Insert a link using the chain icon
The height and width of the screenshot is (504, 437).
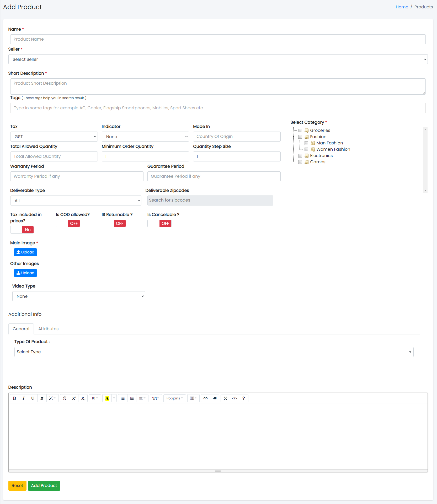tap(206, 398)
